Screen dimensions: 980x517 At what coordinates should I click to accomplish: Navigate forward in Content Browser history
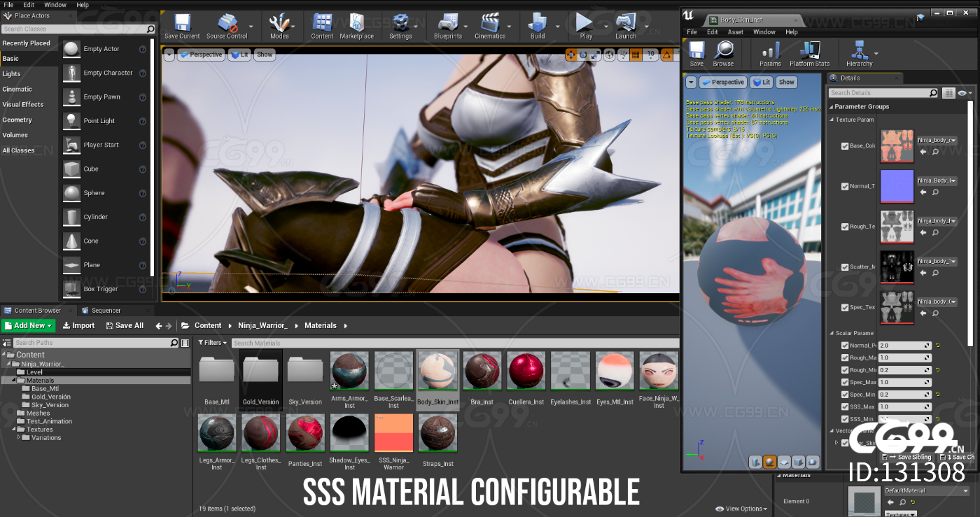pos(169,325)
